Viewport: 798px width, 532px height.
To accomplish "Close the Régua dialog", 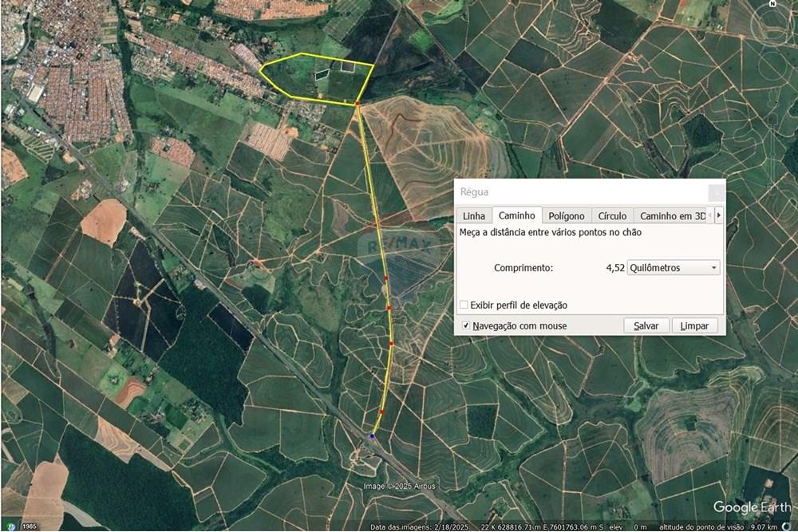I will (716, 192).
